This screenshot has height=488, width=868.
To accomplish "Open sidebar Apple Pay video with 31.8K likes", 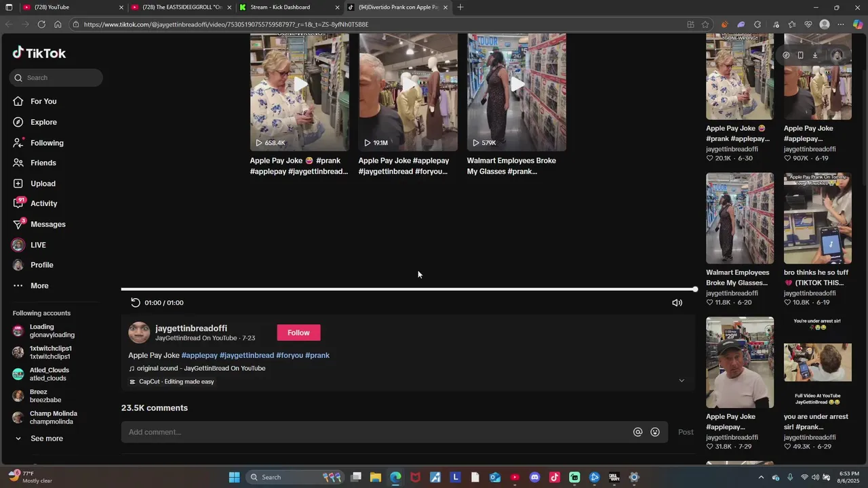I will [x=739, y=362].
